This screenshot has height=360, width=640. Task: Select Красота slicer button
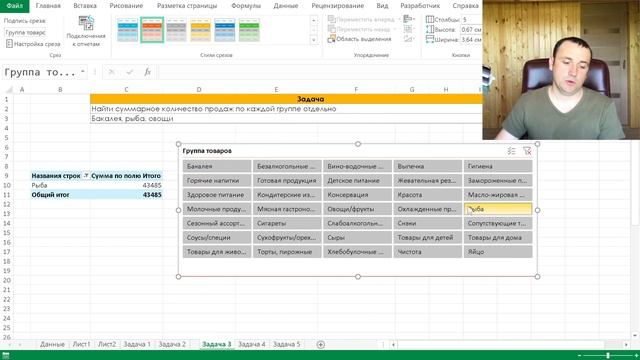coord(427,195)
